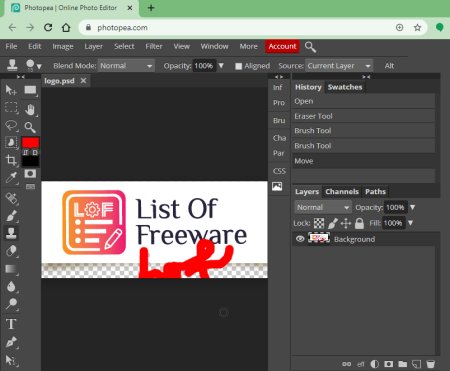
Task: Add adjustment layer half-circle icon
Action: pyautogui.click(x=375, y=364)
